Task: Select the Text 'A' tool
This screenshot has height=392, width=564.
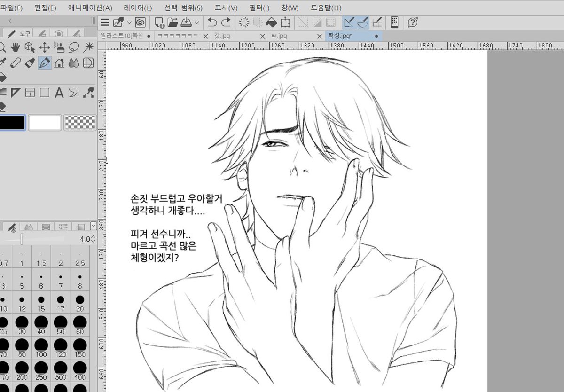Action: tap(59, 92)
